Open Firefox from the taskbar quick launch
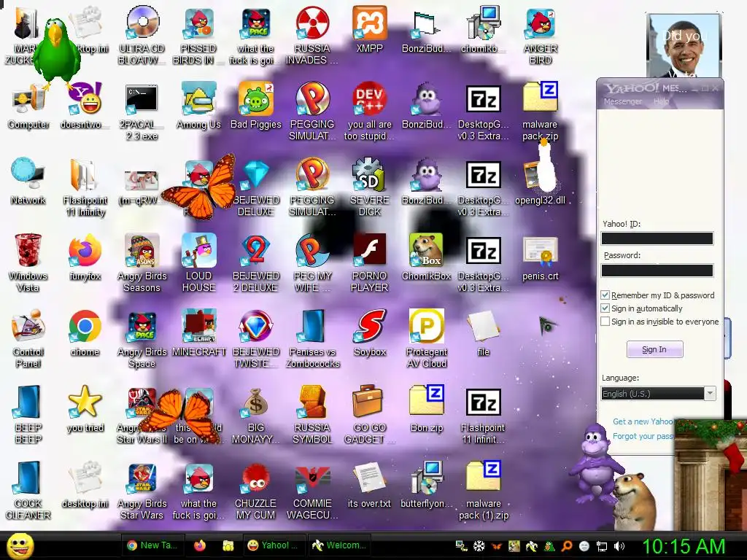 (x=200, y=545)
